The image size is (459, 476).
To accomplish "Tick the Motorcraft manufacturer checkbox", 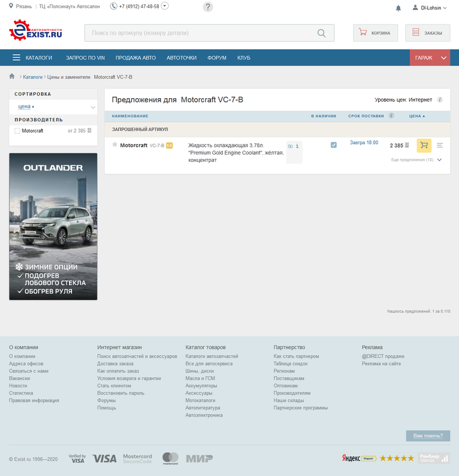I will click(x=17, y=131).
